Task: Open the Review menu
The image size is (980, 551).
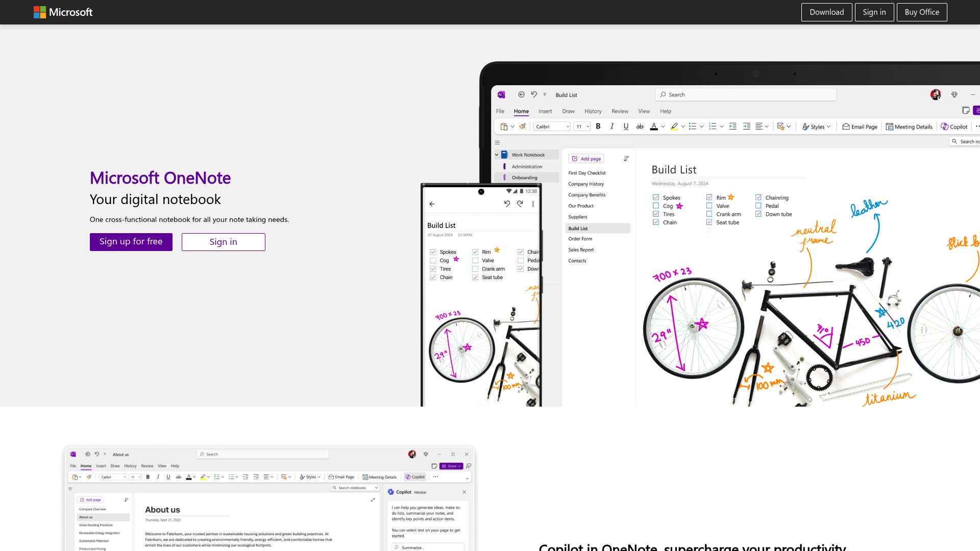Action: pyautogui.click(x=620, y=111)
